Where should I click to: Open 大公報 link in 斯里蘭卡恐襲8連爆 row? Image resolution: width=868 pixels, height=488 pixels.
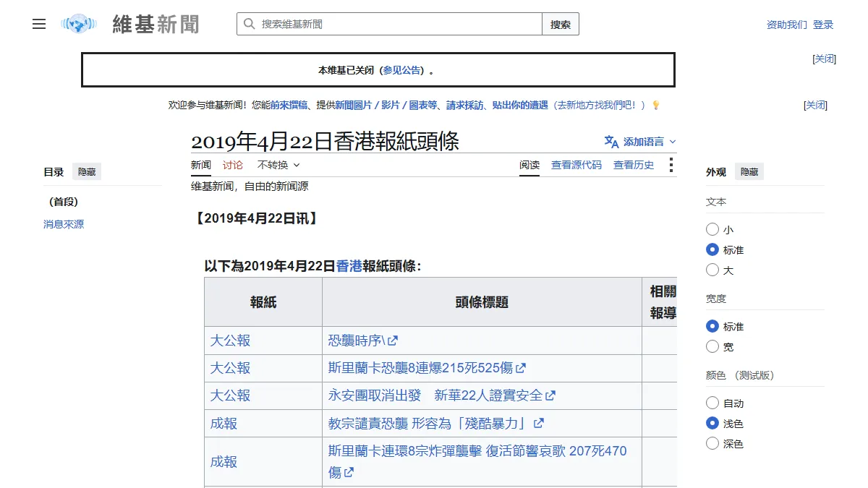[x=230, y=368]
